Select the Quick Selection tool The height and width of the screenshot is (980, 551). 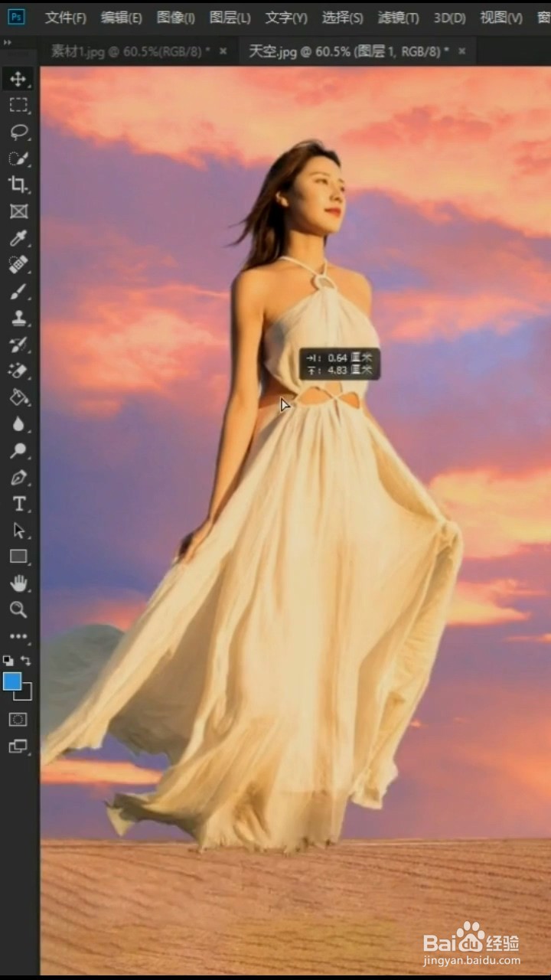click(18, 158)
